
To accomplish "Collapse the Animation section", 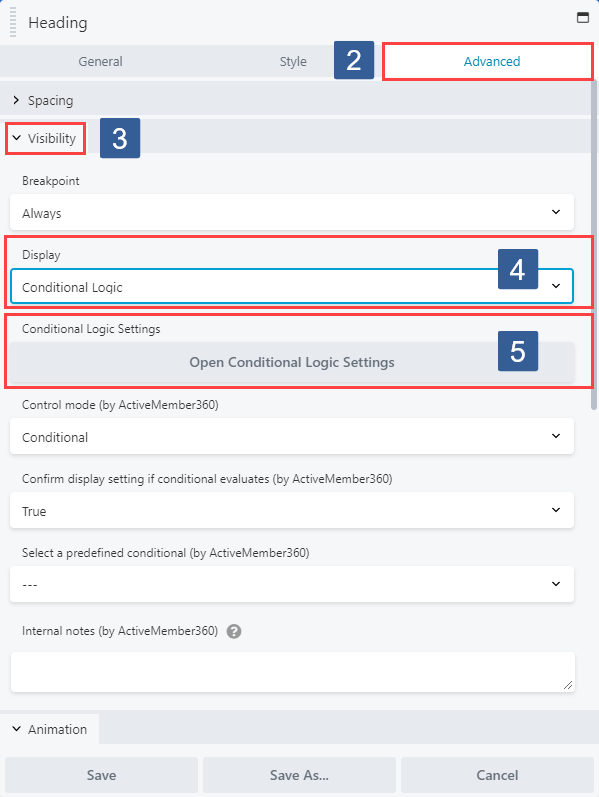I will point(50,729).
